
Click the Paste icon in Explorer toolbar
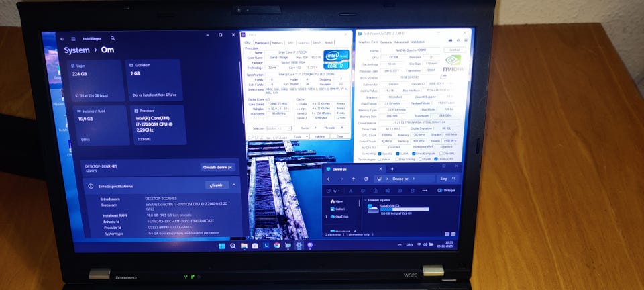pyautogui.click(x=375, y=191)
